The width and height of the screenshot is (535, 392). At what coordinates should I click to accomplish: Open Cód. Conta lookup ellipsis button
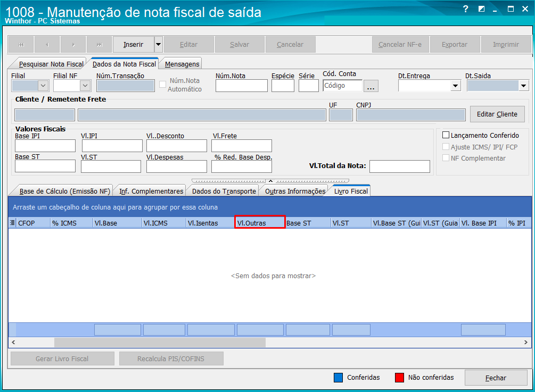click(x=371, y=86)
